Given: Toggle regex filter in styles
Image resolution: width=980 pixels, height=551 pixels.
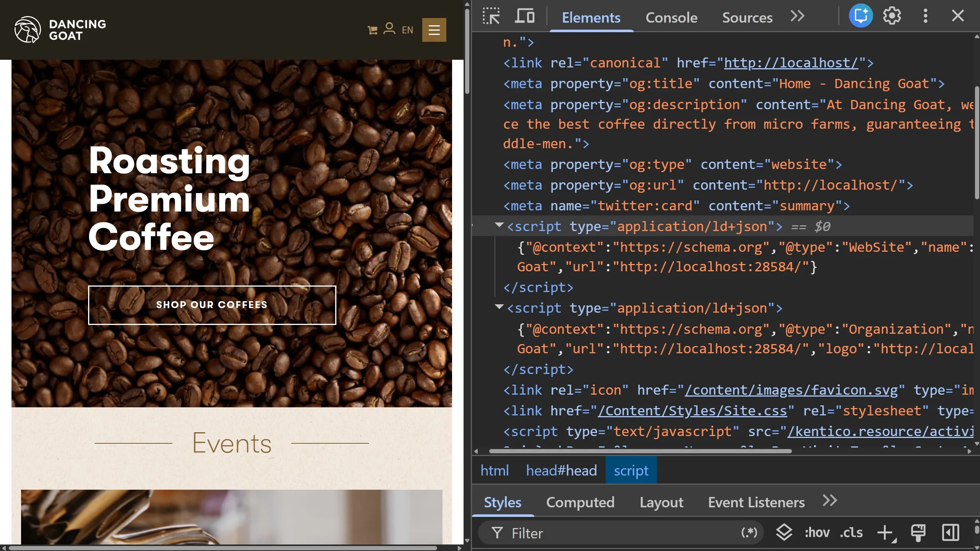Looking at the screenshot, I should pos(749,533).
